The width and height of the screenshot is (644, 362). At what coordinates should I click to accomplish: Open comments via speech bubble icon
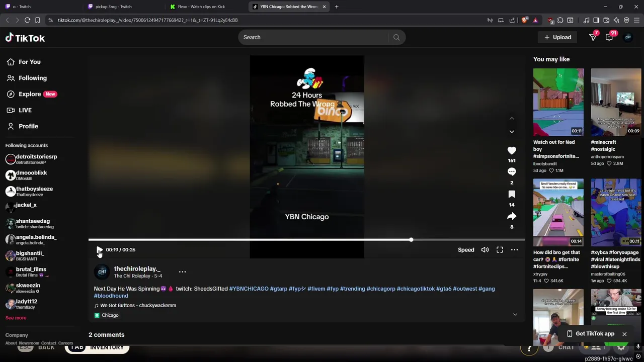[x=512, y=172]
